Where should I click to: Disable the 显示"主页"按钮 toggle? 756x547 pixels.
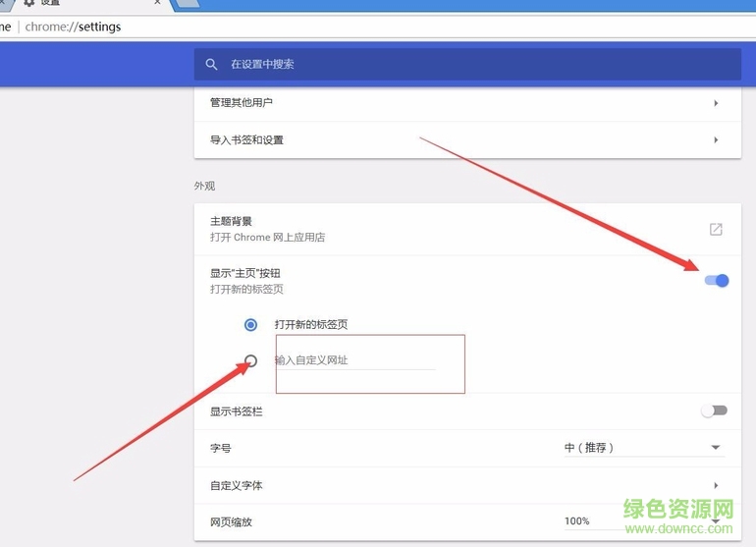tap(717, 281)
